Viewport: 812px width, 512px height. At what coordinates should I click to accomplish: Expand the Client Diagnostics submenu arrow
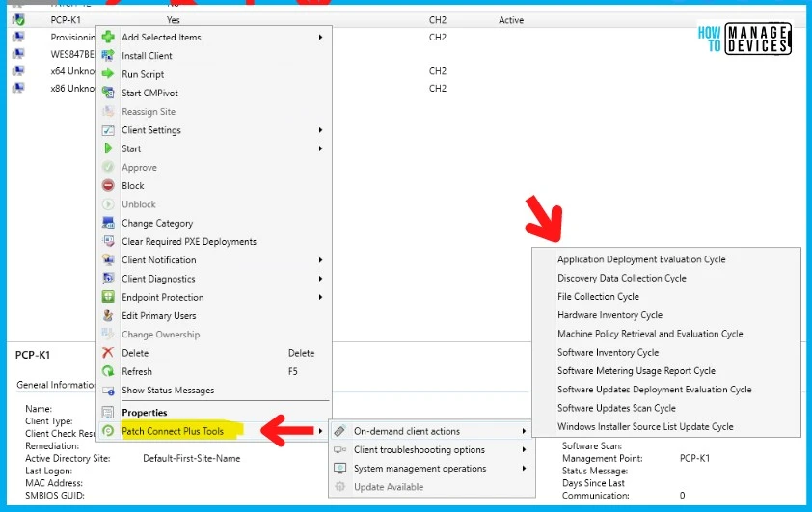[320, 279]
